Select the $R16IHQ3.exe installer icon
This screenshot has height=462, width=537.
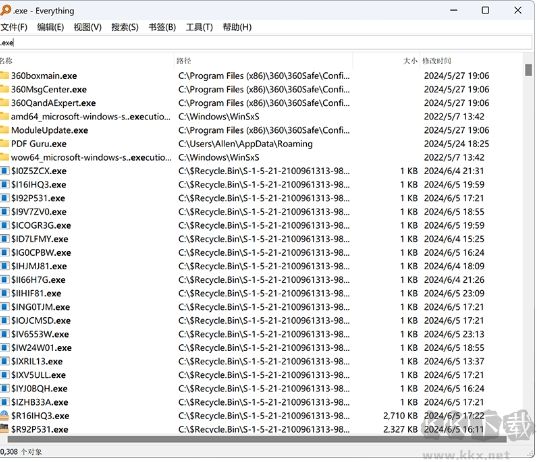(4, 415)
